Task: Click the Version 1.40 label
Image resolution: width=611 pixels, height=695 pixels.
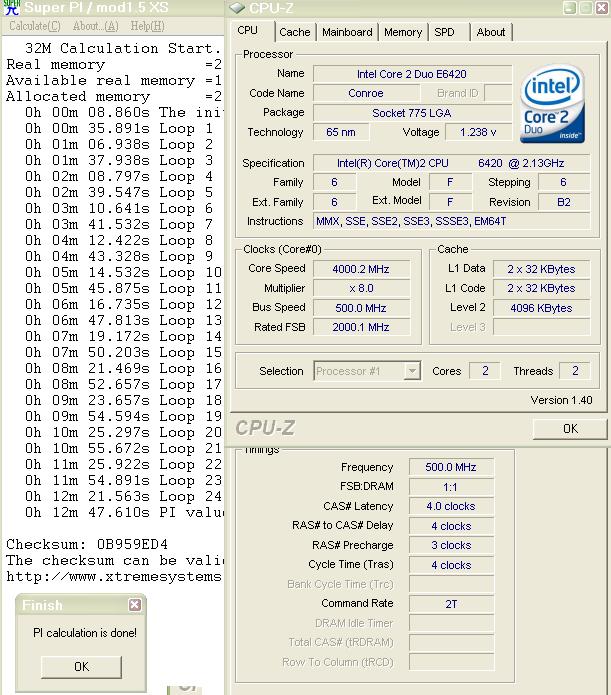Action: [561, 400]
